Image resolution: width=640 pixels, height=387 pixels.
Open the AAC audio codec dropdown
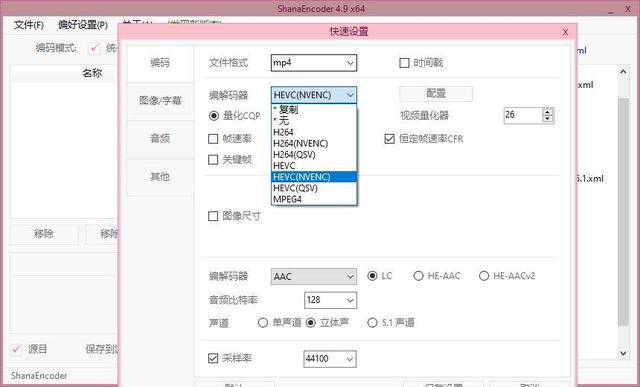point(313,276)
